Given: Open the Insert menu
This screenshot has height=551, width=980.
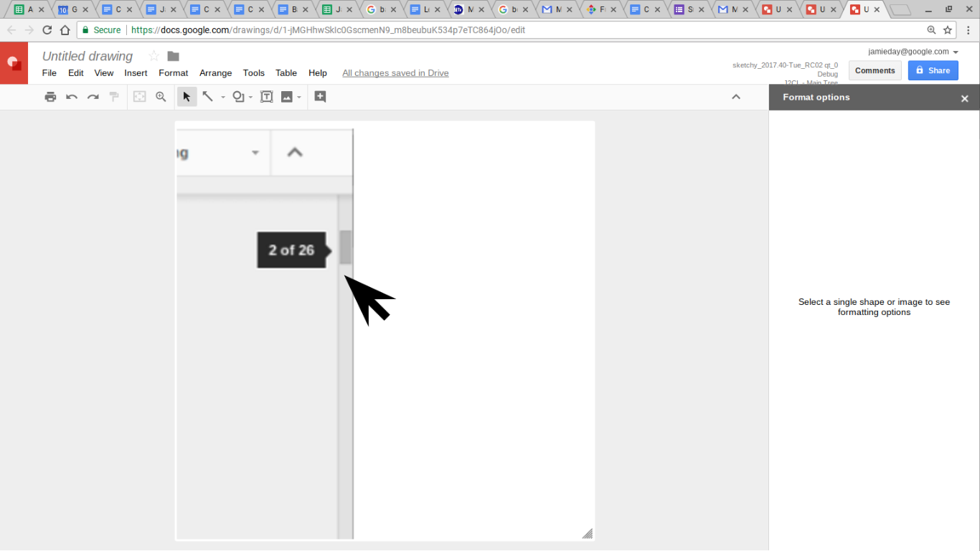Looking at the screenshot, I should 136,73.
